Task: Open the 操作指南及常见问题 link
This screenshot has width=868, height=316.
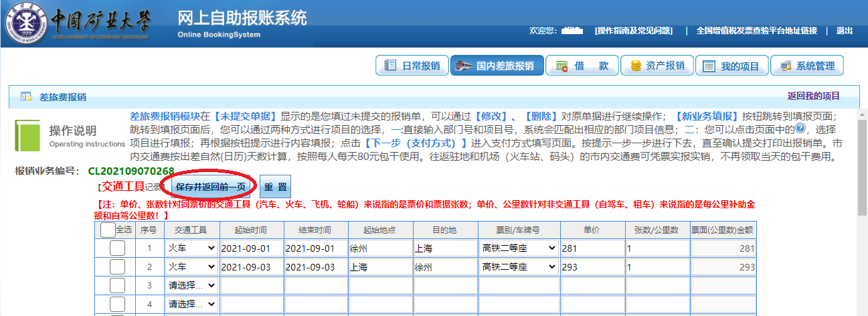Action: pyautogui.click(x=633, y=31)
